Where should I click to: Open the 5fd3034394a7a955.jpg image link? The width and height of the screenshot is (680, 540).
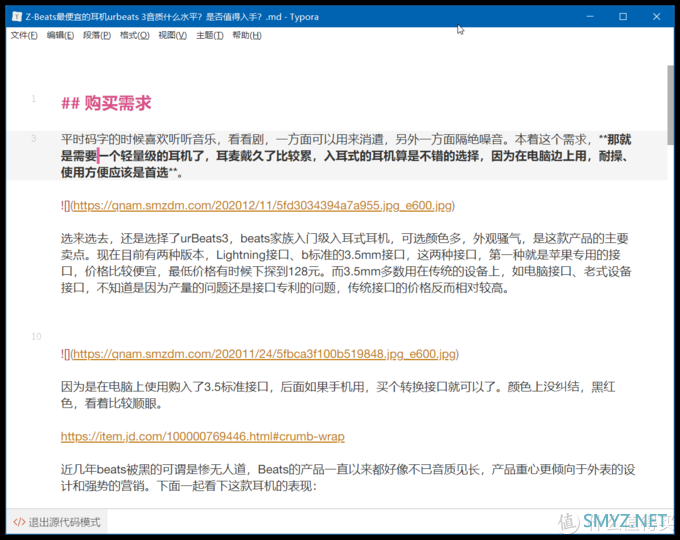262,206
